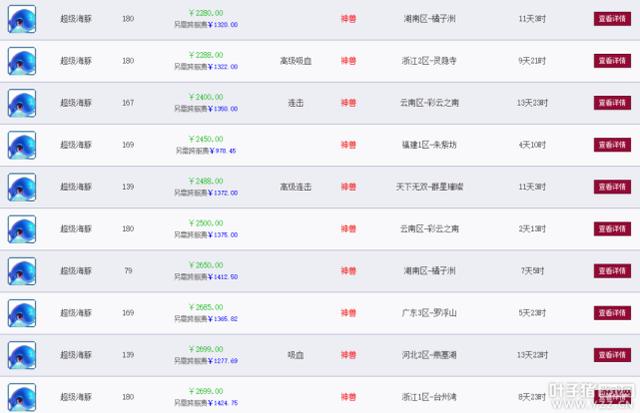Click the 超级海豚 name in the ¥2665.00 row
The image size is (640, 413).
pos(76,313)
